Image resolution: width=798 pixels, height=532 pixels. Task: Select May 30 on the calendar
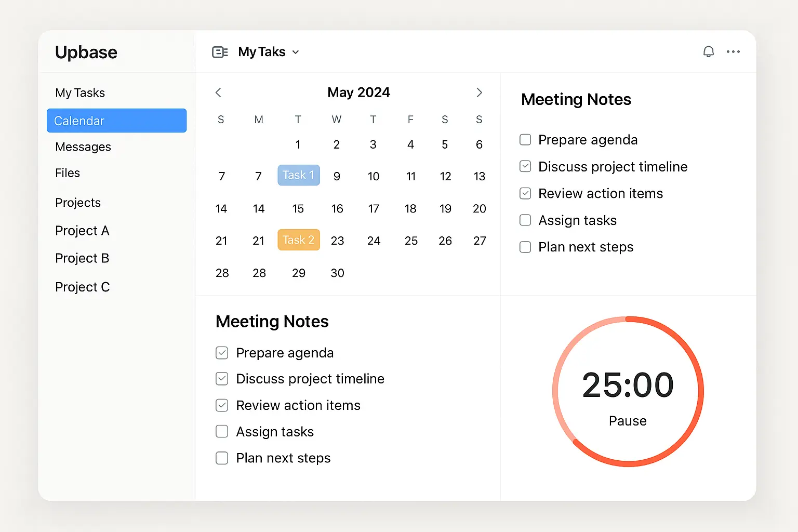point(337,273)
